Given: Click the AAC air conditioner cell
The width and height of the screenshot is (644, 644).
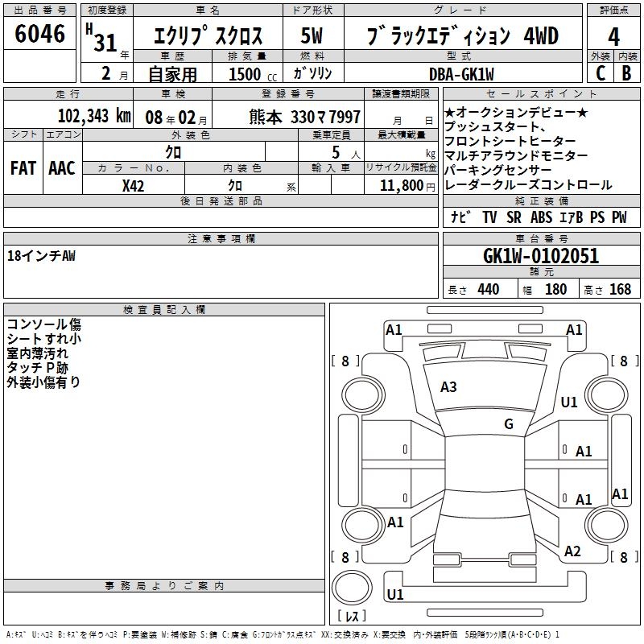Looking at the screenshot, I should click(61, 168).
